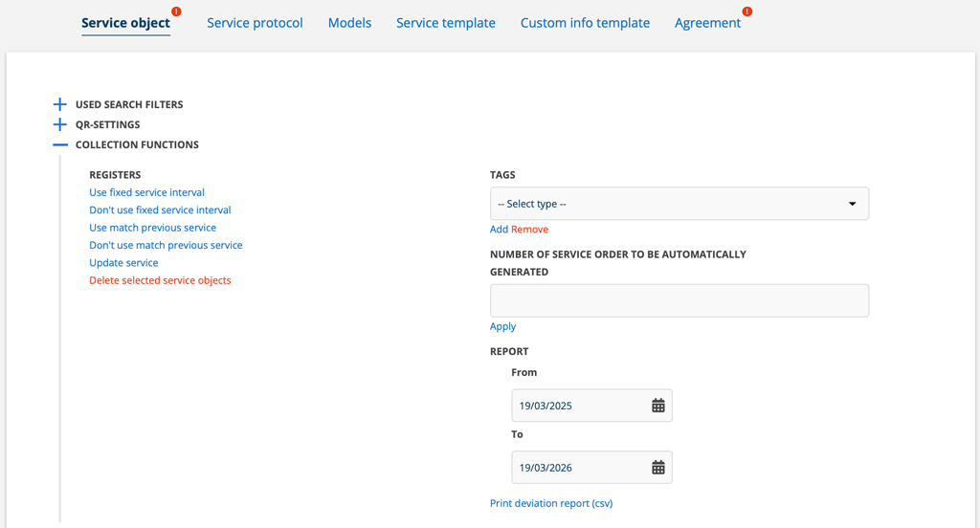Screen dimensions: 980x528
Task: Click Use fixed service interval link
Action: point(146,192)
